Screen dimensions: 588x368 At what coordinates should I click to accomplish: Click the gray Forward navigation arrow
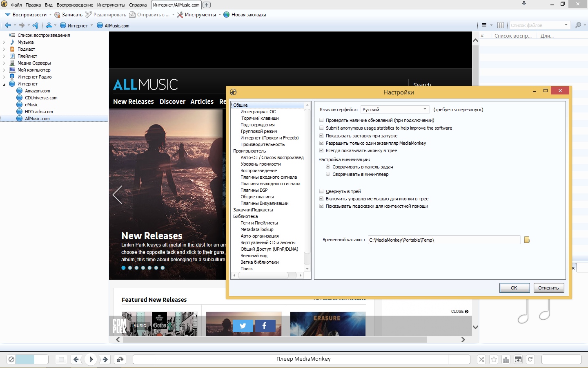coord(22,25)
